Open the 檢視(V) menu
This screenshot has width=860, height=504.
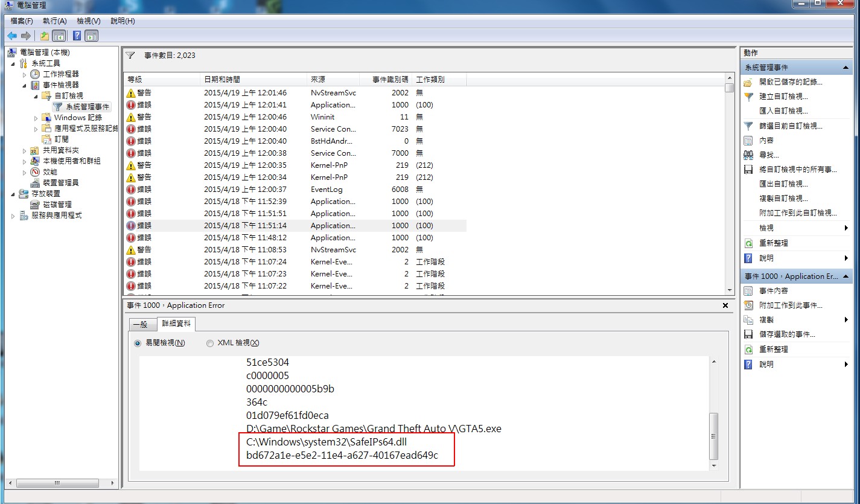(x=89, y=21)
